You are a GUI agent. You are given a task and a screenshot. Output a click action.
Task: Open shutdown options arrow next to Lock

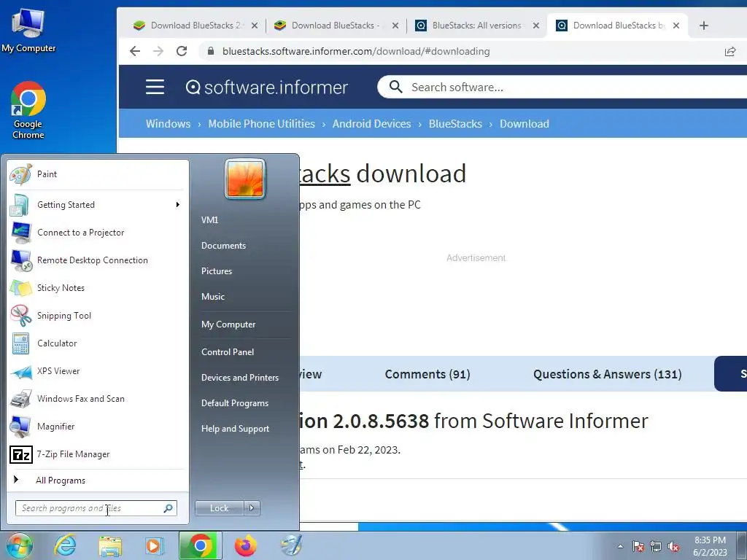pos(252,508)
